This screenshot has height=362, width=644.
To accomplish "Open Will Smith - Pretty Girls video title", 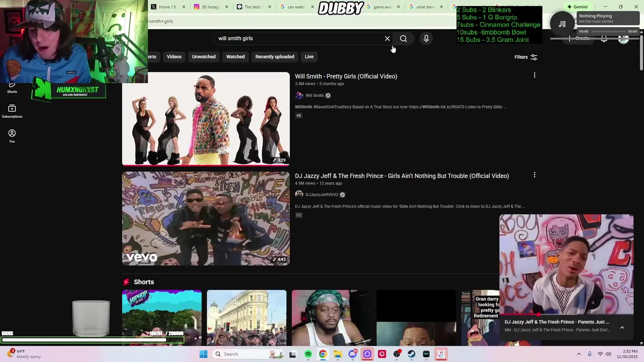I will tap(346, 76).
